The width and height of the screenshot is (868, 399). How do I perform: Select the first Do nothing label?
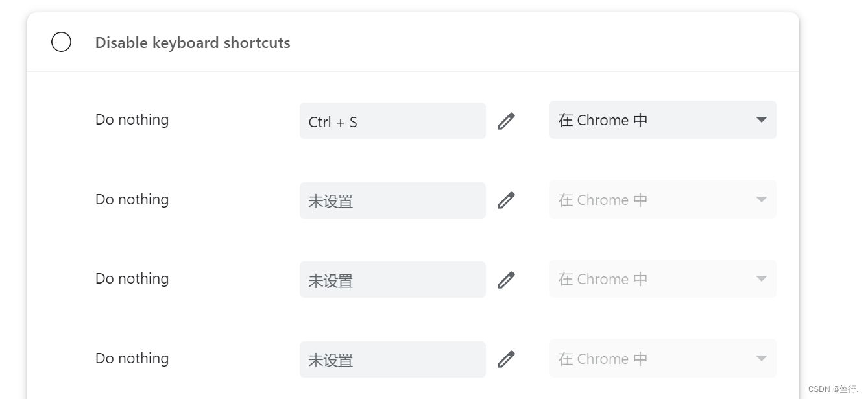click(132, 119)
